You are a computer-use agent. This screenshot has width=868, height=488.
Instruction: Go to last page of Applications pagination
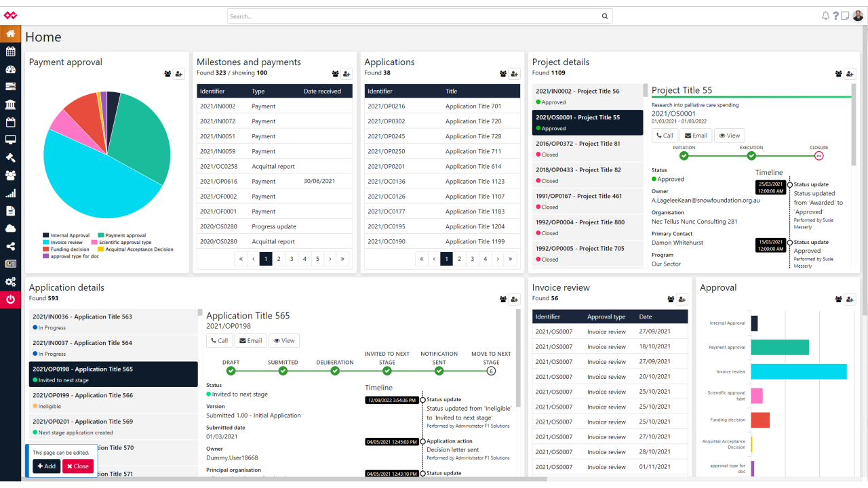[511, 258]
